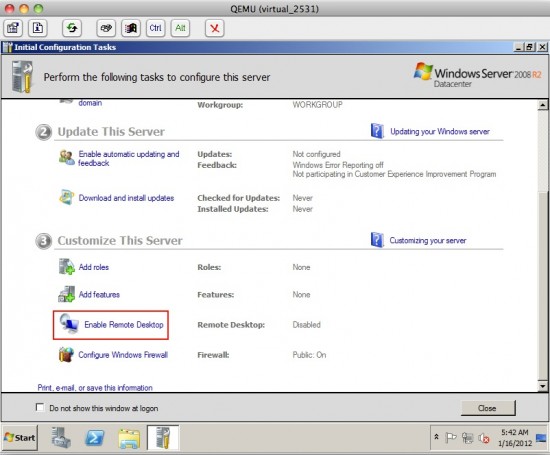Click the Firewall Public: On status
The width and height of the screenshot is (550, 455).
coord(309,355)
